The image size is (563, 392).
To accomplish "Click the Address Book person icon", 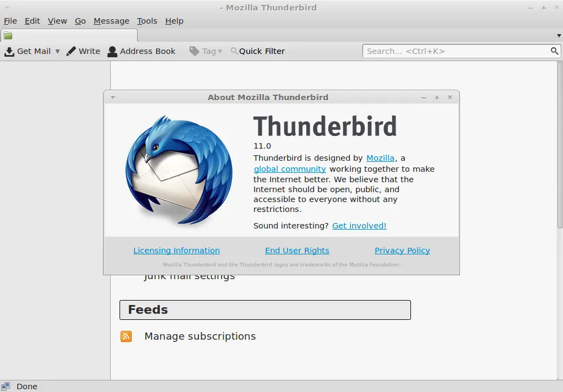I will click(112, 52).
